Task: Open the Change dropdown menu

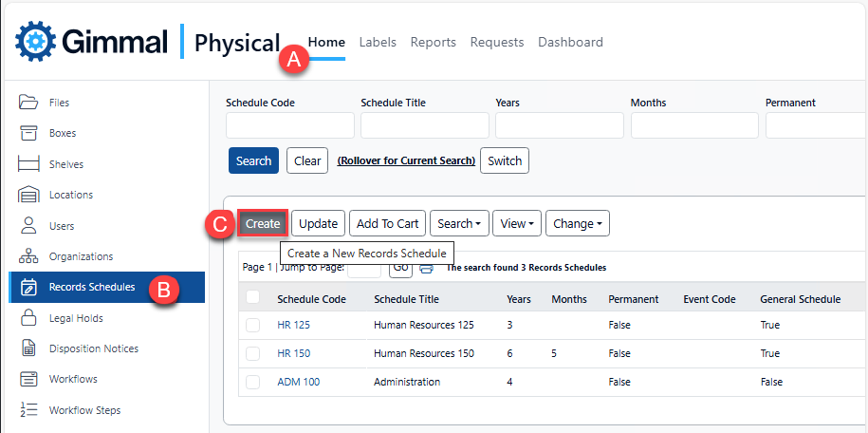Action: click(x=577, y=224)
